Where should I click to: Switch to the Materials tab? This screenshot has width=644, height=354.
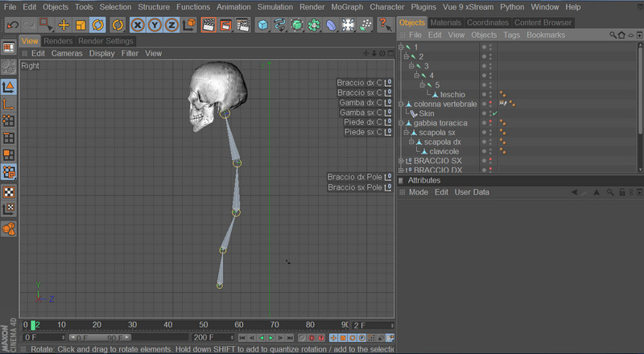pyautogui.click(x=445, y=23)
